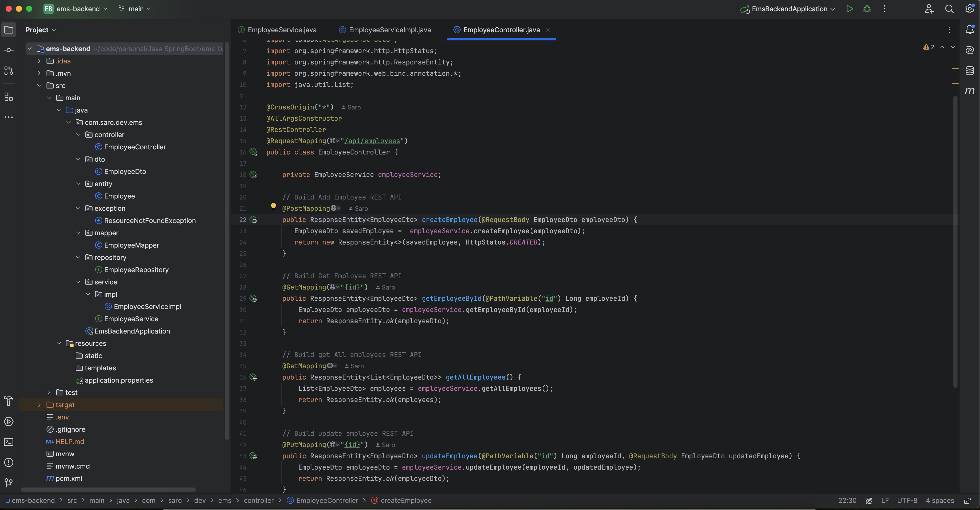Screen dimensions: 980x510
Task: Open the pom.xml file
Action: (x=69, y=478)
